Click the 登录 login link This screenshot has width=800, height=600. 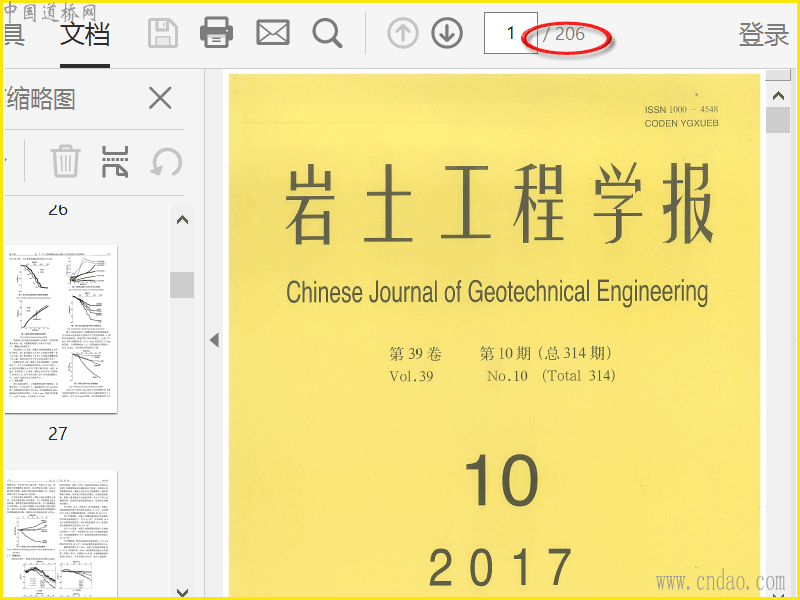pyautogui.click(x=764, y=35)
